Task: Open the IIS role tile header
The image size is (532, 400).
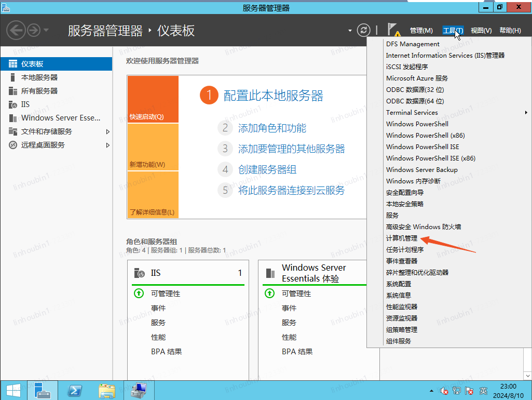Action: click(x=188, y=273)
